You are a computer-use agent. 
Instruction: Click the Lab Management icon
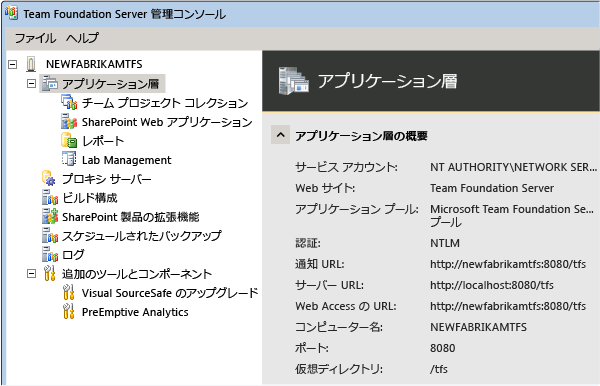tap(69, 160)
